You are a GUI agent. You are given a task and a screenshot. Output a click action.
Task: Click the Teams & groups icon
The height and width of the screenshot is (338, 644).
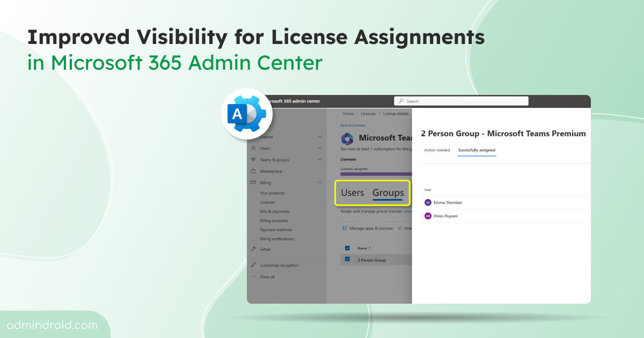(252, 160)
